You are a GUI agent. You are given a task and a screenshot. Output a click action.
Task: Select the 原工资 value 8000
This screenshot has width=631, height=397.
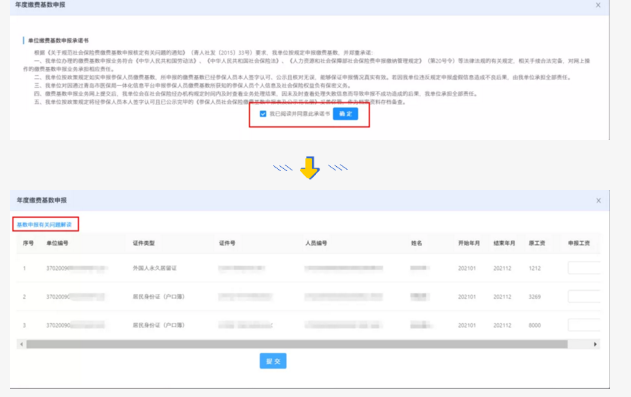pyautogui.click(x=534, y=325)
